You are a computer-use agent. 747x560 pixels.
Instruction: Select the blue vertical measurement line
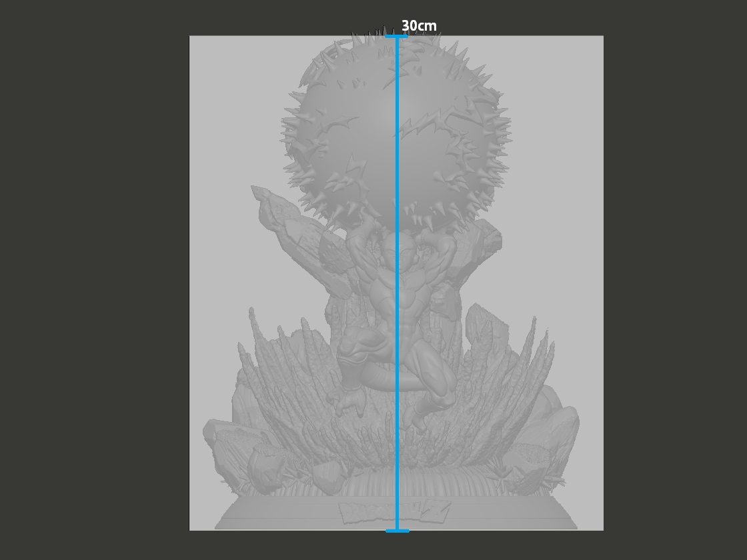click(x=396, y=283)
